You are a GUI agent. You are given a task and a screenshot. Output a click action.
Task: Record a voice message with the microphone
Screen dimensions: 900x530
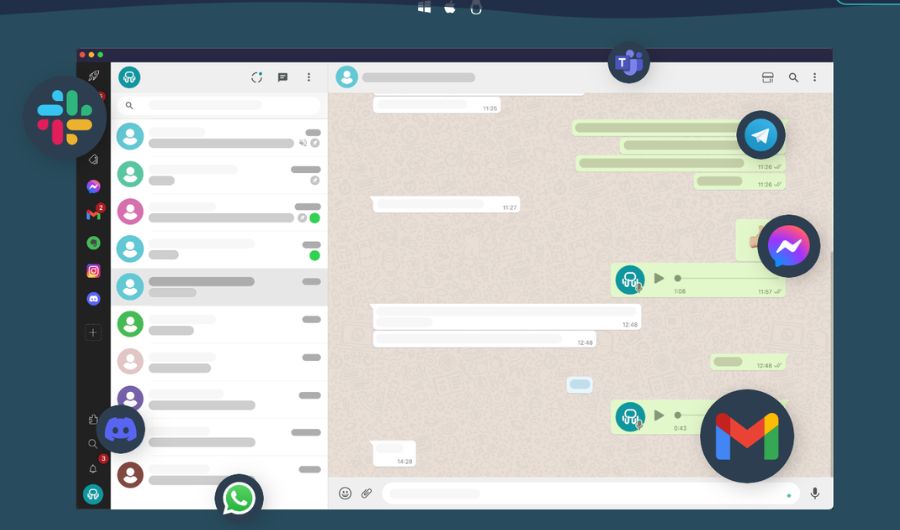pos(814,493)
